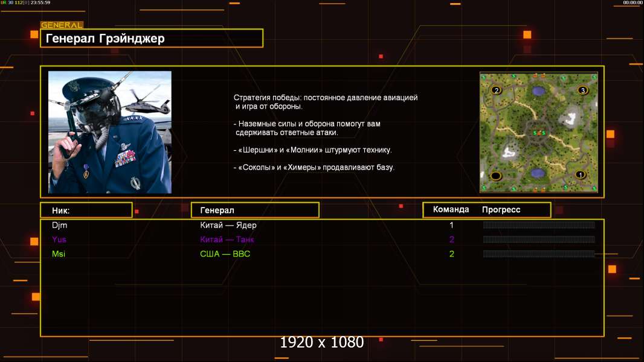Click the "Прогресс" column header

click(x=501, y=210)
